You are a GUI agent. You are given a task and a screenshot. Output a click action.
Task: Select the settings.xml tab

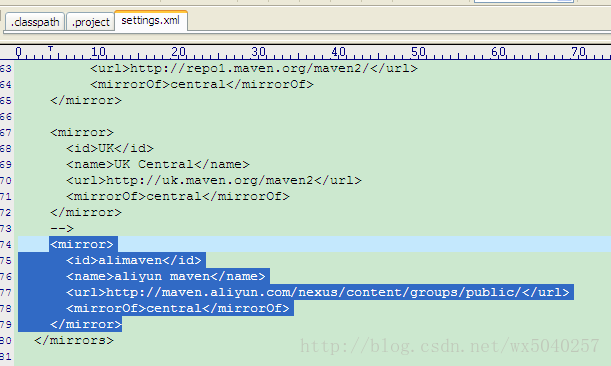[x=150, y=20]
